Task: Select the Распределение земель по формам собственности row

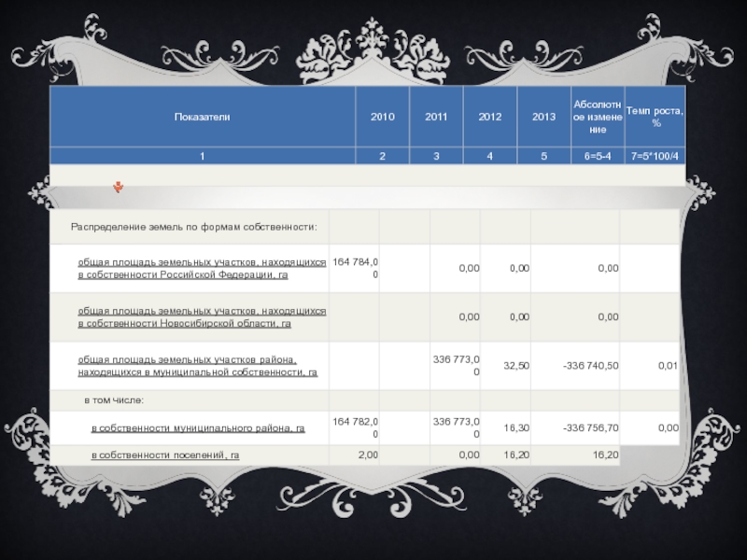Action: tap(194, 227)
